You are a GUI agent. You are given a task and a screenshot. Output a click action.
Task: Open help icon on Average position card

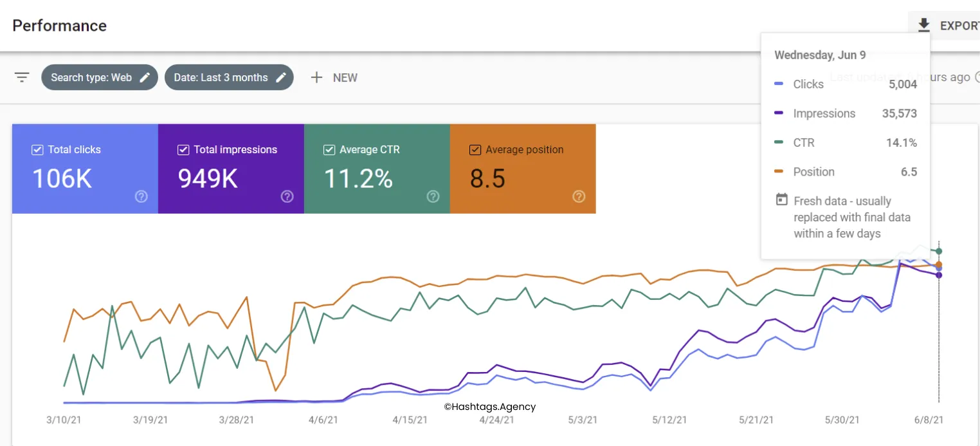click(579, 197)
